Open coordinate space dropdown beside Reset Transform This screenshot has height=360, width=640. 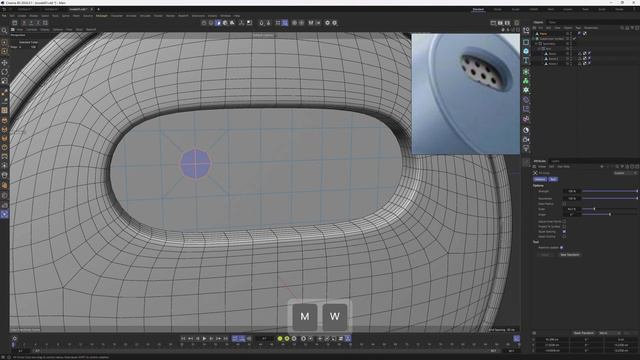pyautogui.click(x=609, y=333)
